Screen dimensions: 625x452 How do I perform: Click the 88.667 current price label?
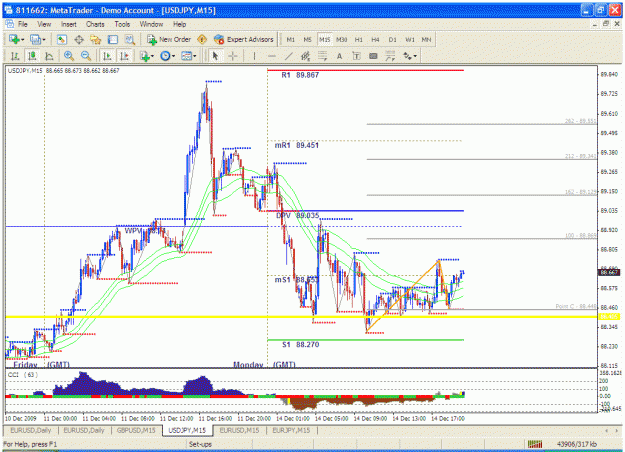[609, 273]
